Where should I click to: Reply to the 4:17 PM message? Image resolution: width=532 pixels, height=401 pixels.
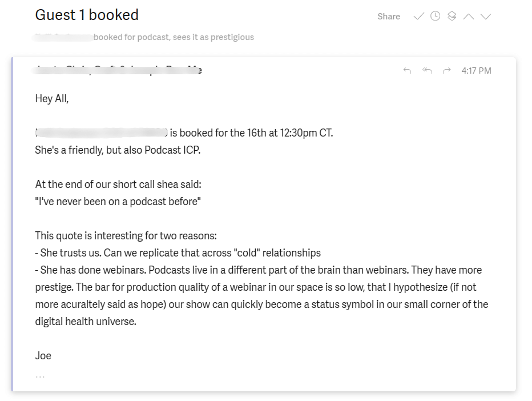point(407,70)
